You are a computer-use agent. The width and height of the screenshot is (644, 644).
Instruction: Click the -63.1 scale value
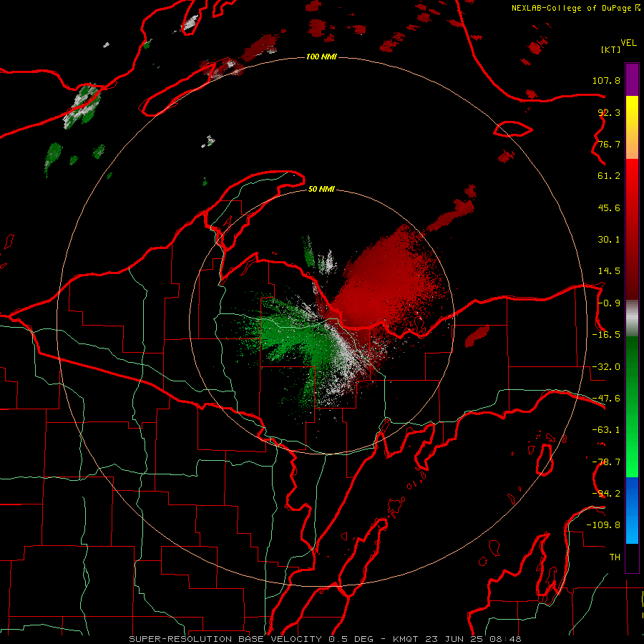coord(606,430)
